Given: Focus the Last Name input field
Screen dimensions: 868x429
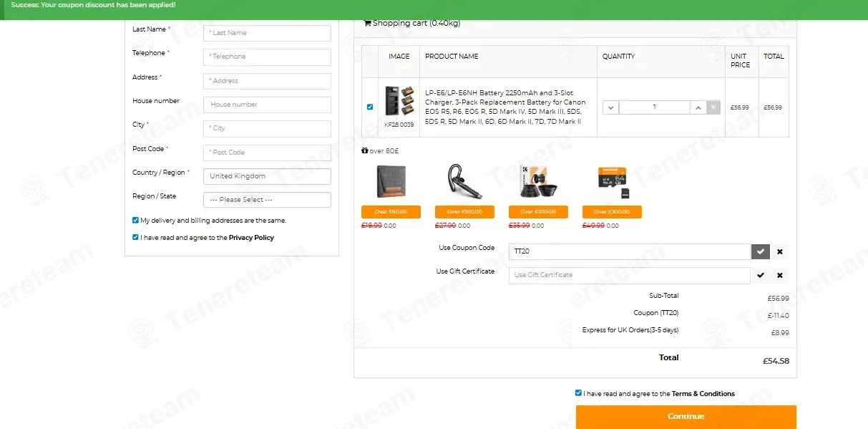Looking at the screenshot, I should [x=267, y=33].
